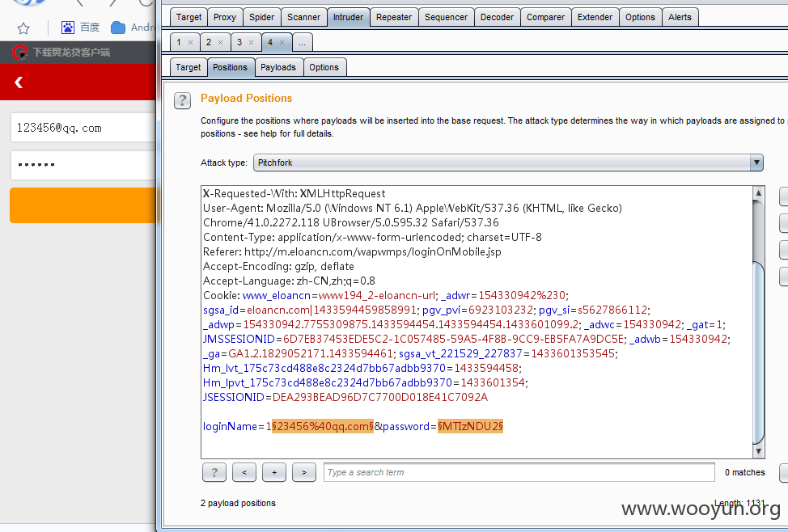
Task: Click the search help question button
Action: pos(214,472)
